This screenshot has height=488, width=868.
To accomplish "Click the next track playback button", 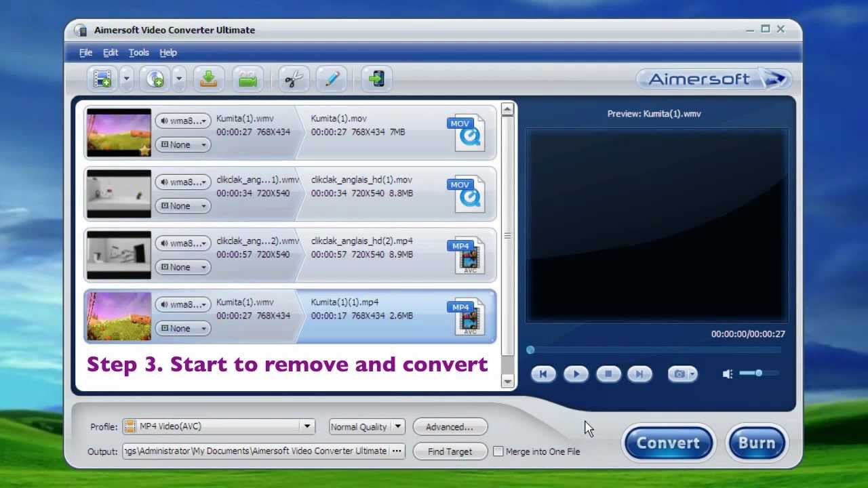I will pos(639,373).
